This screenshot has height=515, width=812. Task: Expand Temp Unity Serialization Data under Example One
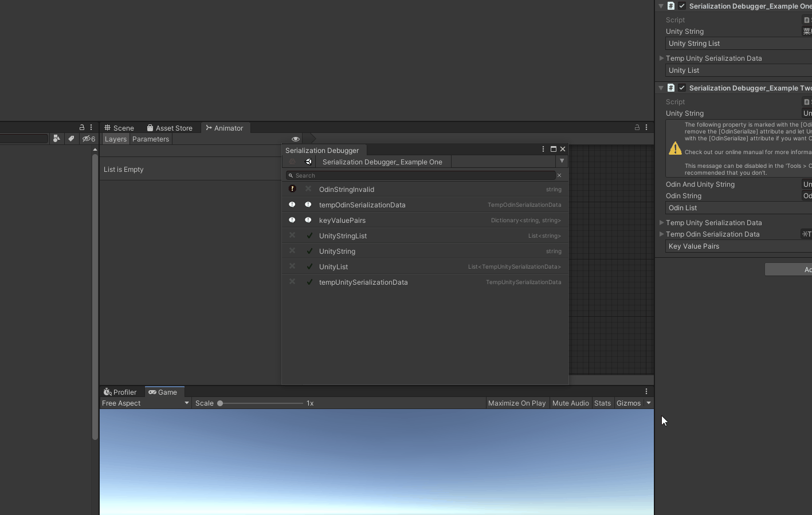(x=661, y=58)
